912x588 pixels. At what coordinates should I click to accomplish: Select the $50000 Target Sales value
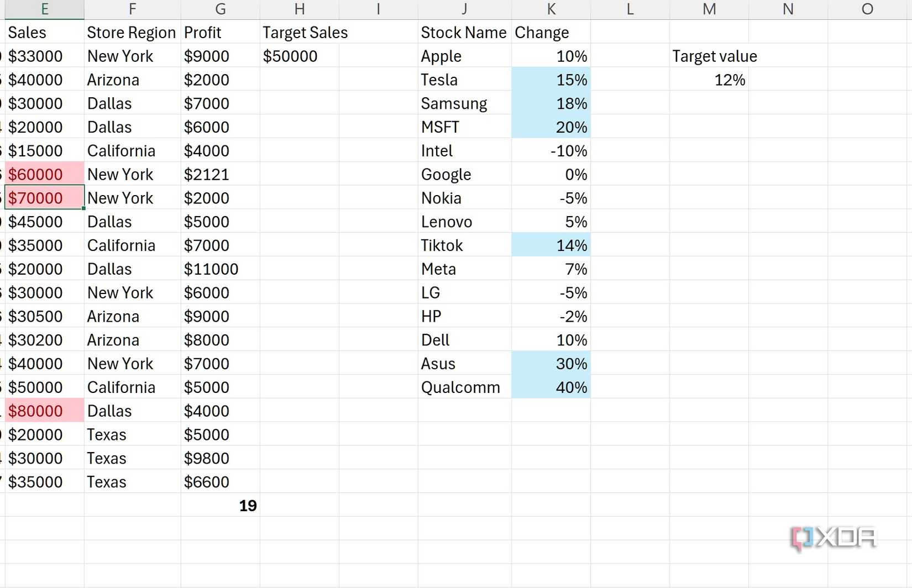pos(290,56)
